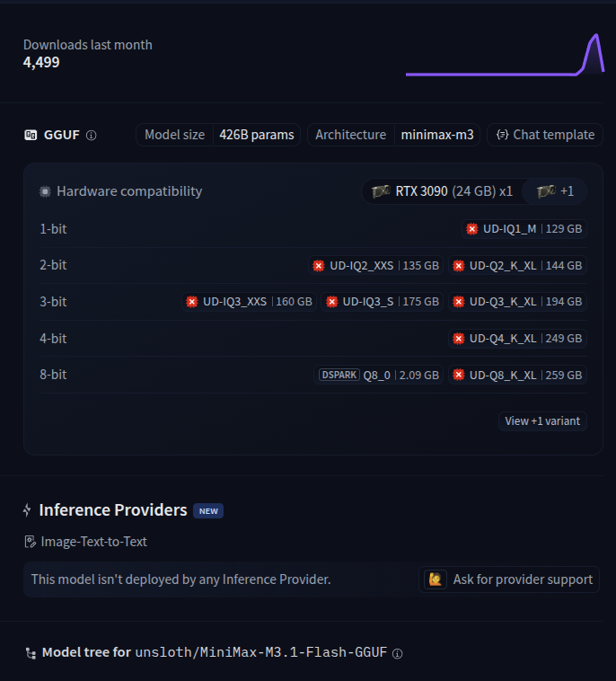
Task: Click the Image-Text-to-Text icon
Action: coord(30,542)
